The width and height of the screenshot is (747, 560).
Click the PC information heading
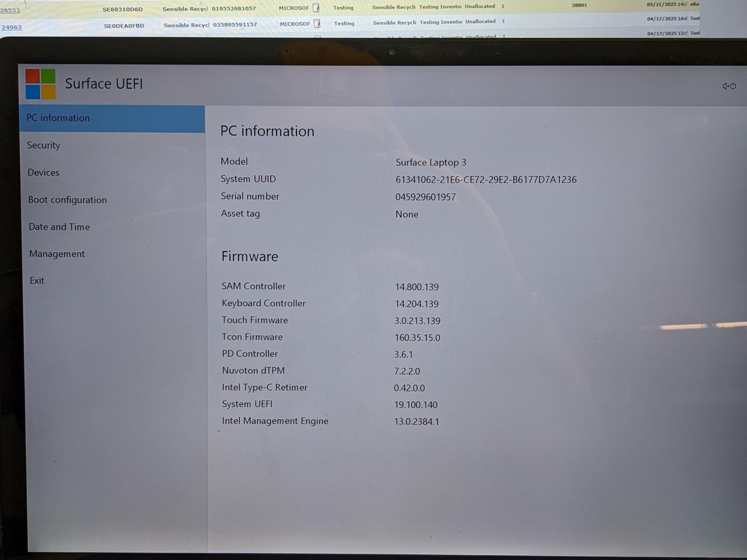(x=267, y=131)
